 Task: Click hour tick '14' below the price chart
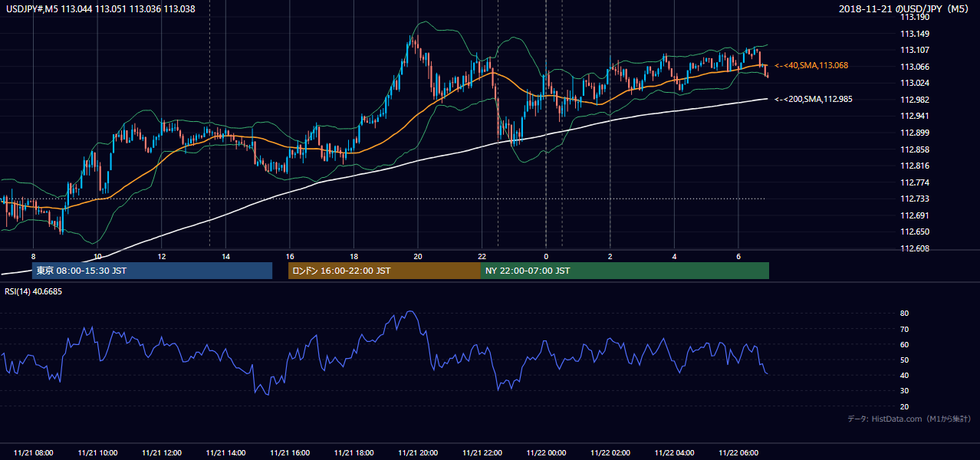coord(225,256)
